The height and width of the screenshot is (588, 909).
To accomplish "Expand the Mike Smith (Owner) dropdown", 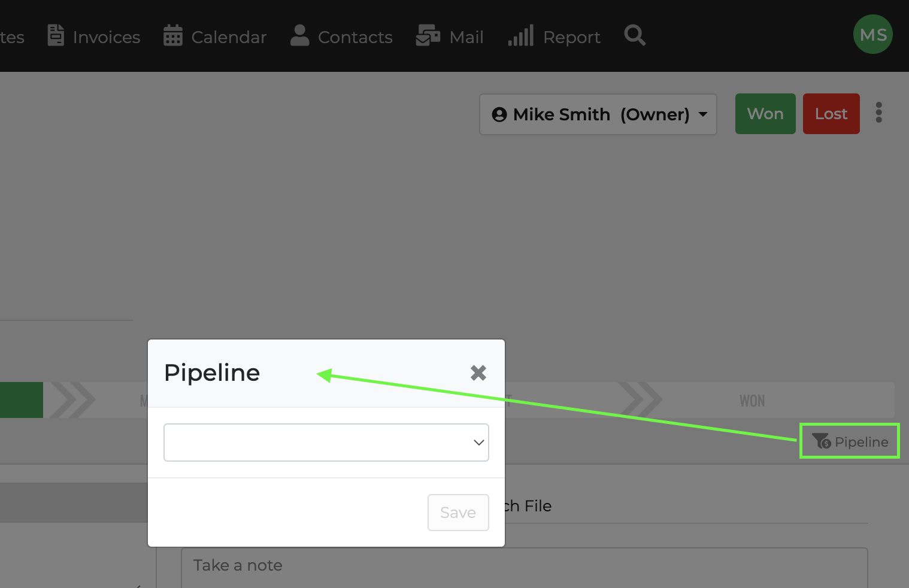I will (598, 114).
